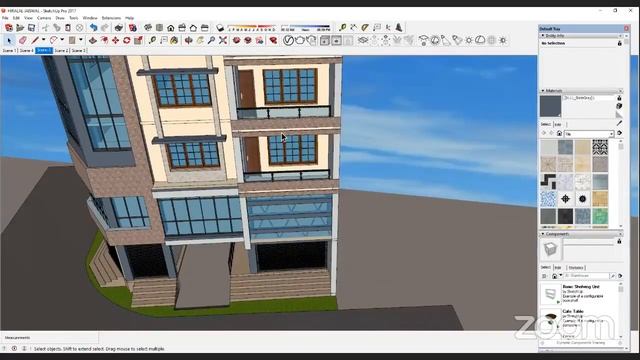Toggle Show/Hide Shadows
The width and height of the screenshot is (640, 360).
pyautogui.click(x=220, y=28)
